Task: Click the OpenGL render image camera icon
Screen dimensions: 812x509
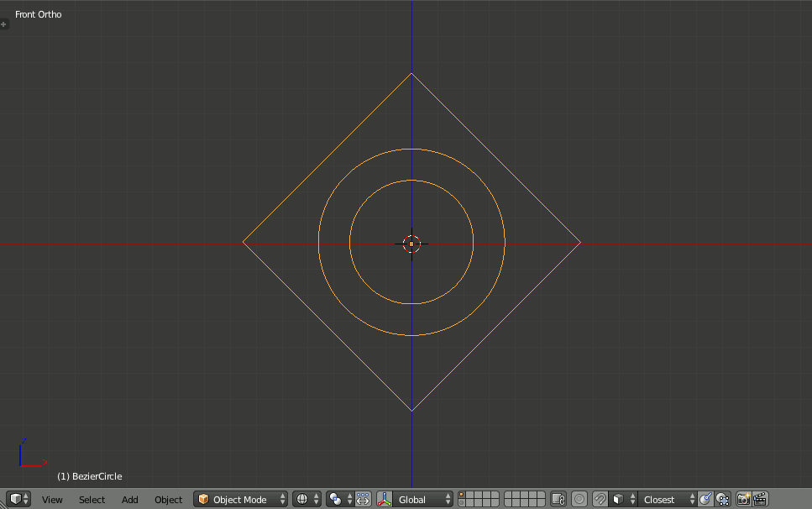Action: [743, 500]
